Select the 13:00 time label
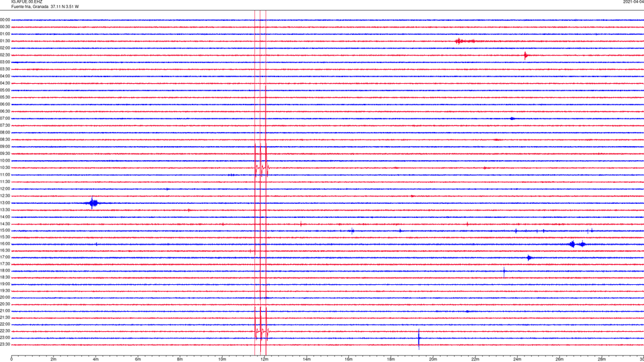The height and width of the screenshot is (362, 644). [5, 202]
